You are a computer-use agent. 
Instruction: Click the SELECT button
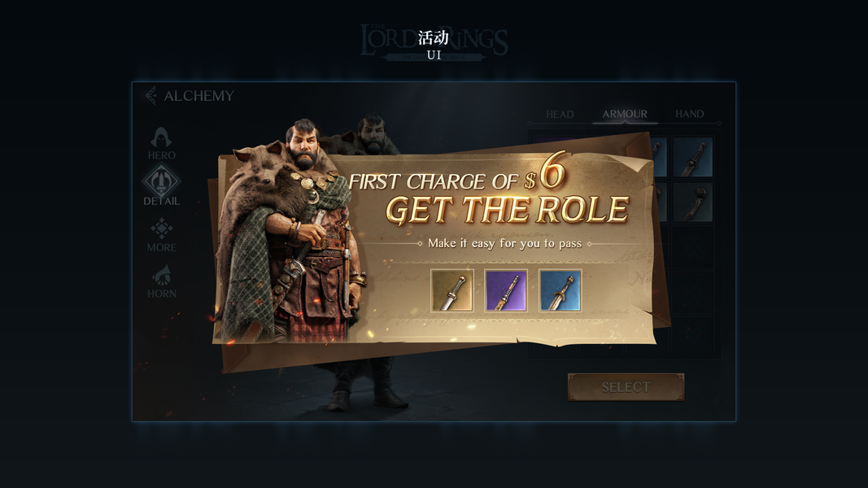tap(626, 387)
